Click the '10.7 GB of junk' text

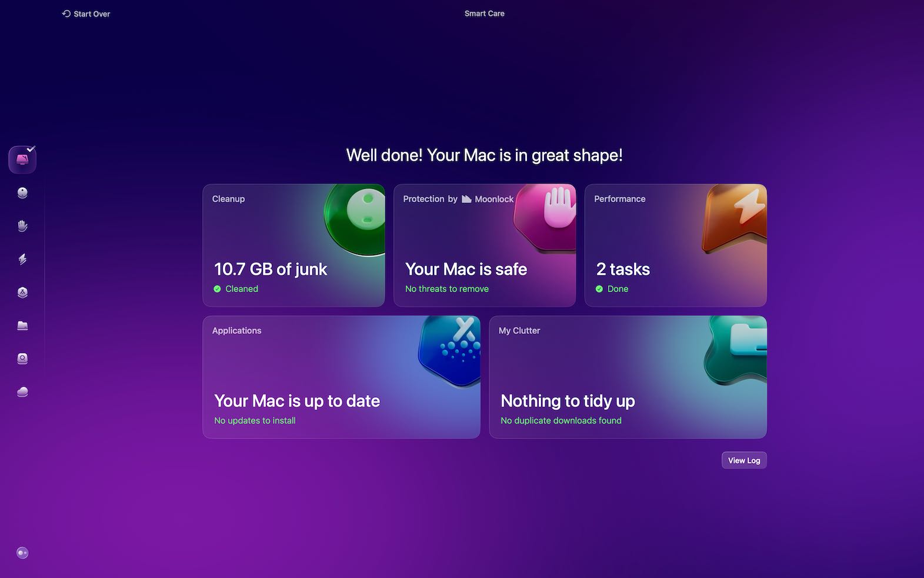(x=271, y=269)
